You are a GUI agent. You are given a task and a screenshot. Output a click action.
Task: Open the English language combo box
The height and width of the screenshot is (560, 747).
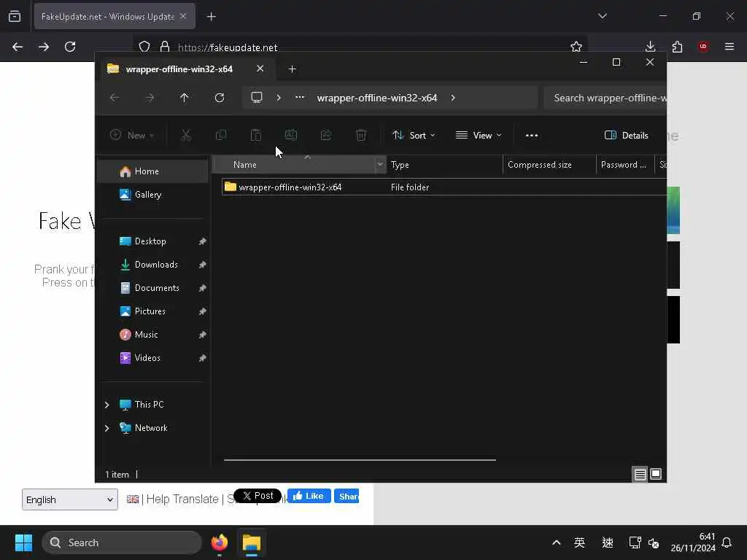coord(69,499)
